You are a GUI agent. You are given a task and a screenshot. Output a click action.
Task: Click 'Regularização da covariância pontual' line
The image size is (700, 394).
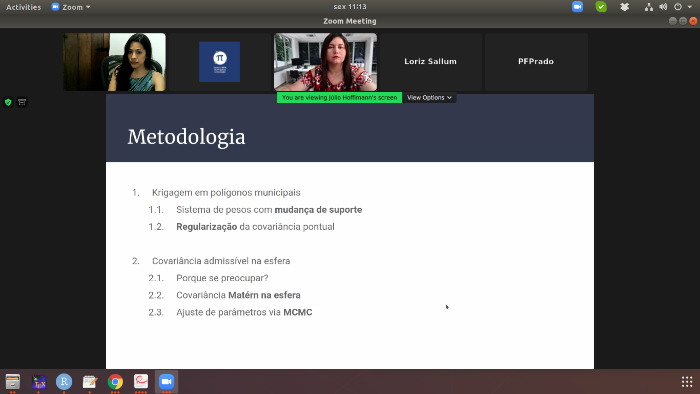[x=255, y=227]
